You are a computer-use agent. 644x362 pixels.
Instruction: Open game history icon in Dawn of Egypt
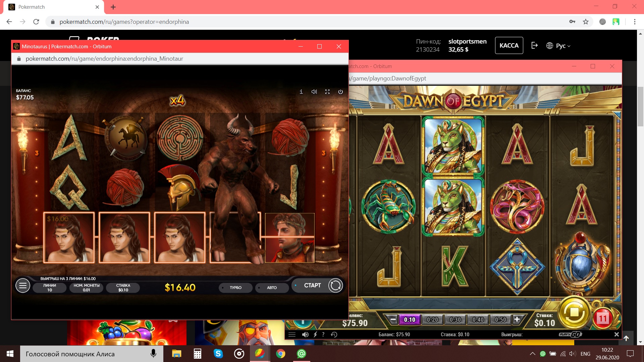[x=334, y=335]
